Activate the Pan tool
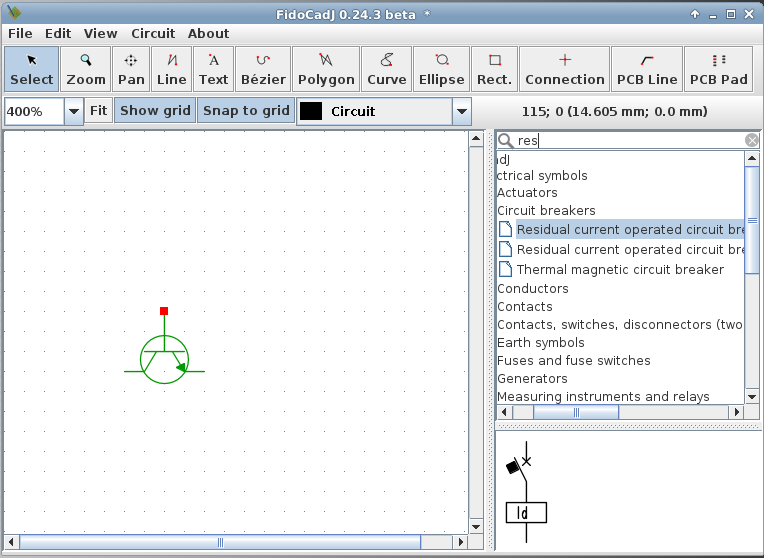This screenshot has width=764, height=558. pyautogui.click(x=131, y=69)
